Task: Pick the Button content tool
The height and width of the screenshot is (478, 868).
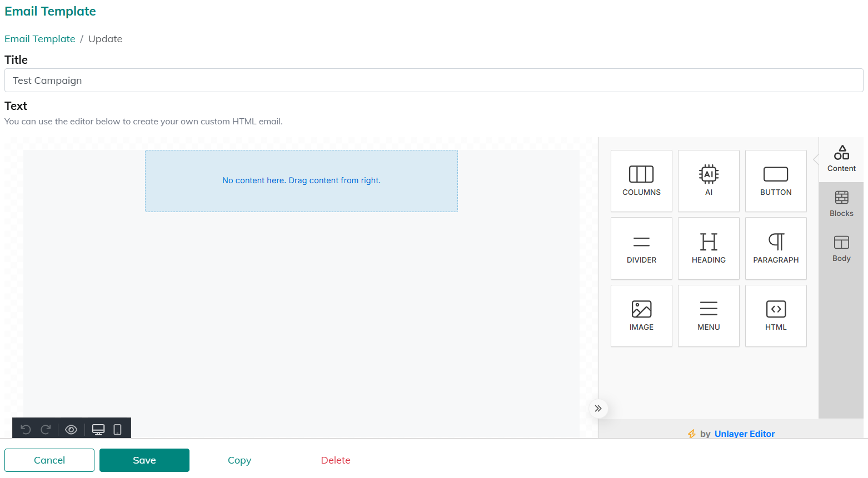Action: pos(776,181)
